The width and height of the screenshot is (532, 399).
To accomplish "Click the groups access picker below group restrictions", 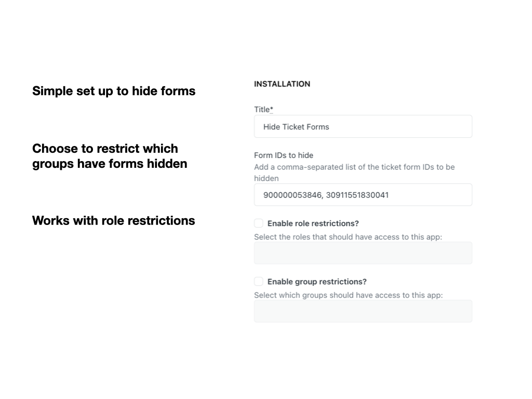I will [x=363, y=311].
